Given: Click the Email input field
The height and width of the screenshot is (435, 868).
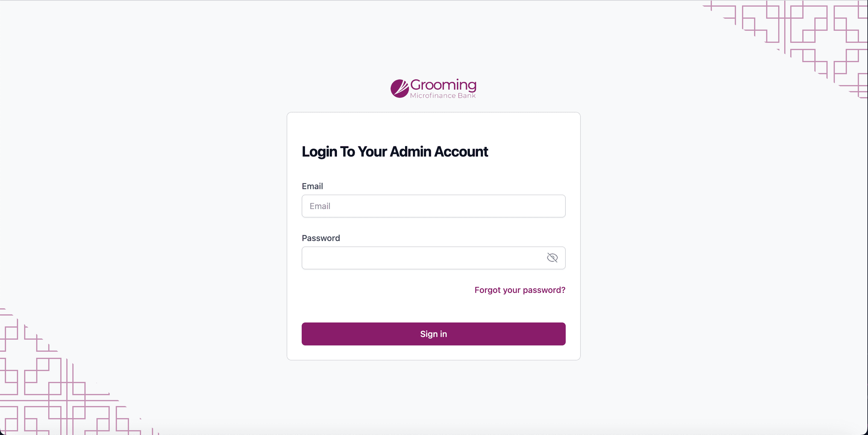Looking at the screenshot, I should [x=433, y=206].
